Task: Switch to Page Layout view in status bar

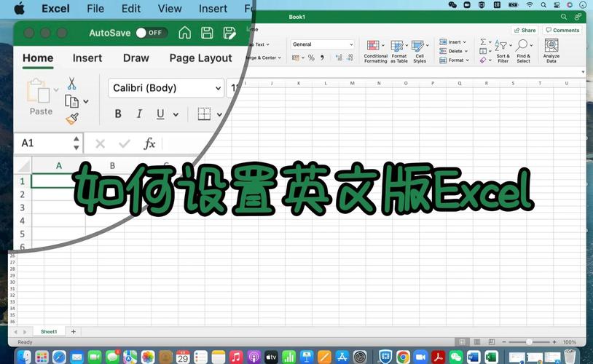Action: (x=477, y=341)
